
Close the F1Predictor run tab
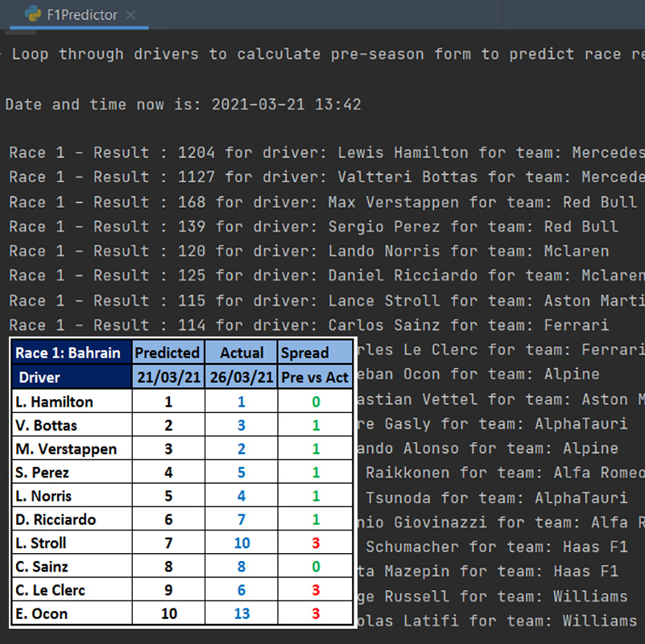point(130,15)
